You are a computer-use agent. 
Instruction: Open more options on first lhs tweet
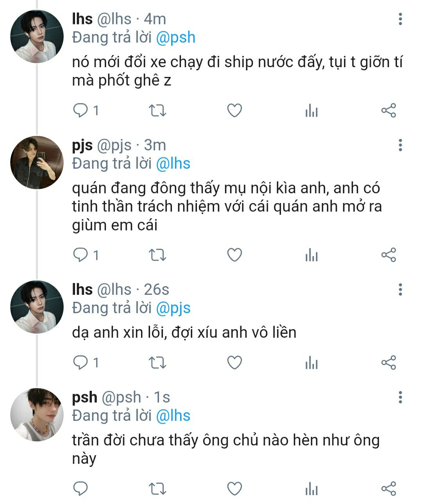[400, 19]
